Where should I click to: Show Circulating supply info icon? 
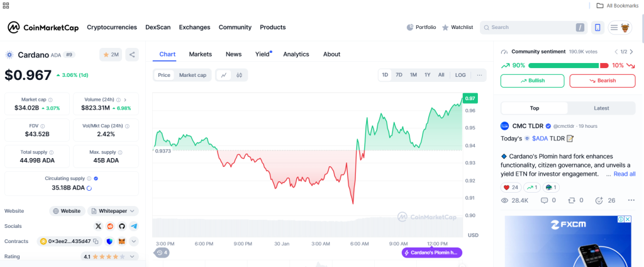(x=89, y=179)
